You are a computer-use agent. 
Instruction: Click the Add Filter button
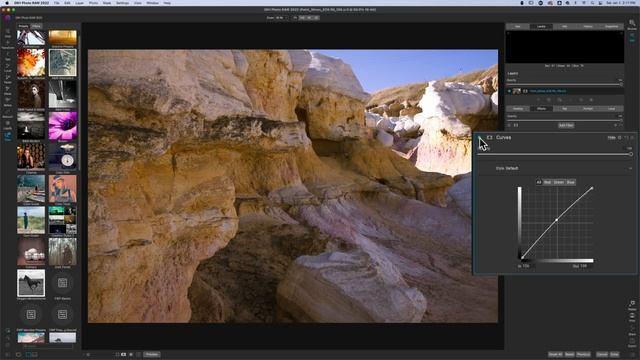[x=566, y=125]
